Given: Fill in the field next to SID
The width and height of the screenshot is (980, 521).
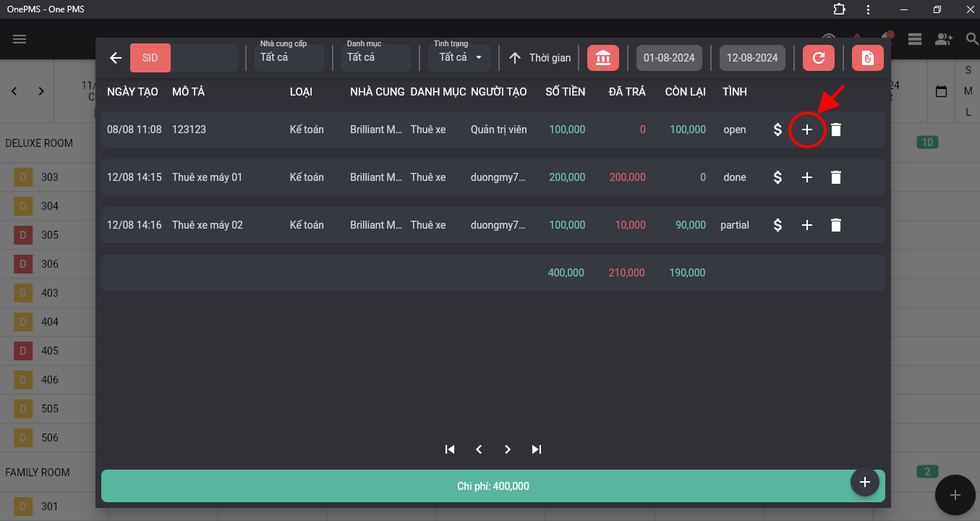Looking at the screenshot, I should point(205,58).
